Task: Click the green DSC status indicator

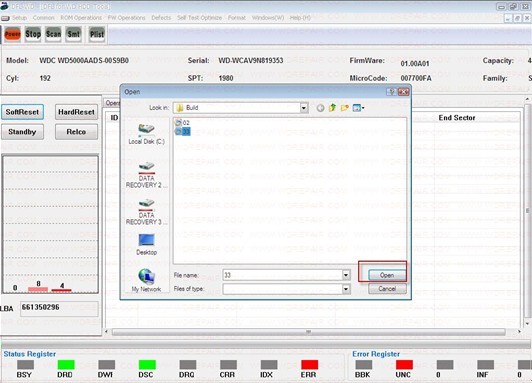Action: click(147, 365)
